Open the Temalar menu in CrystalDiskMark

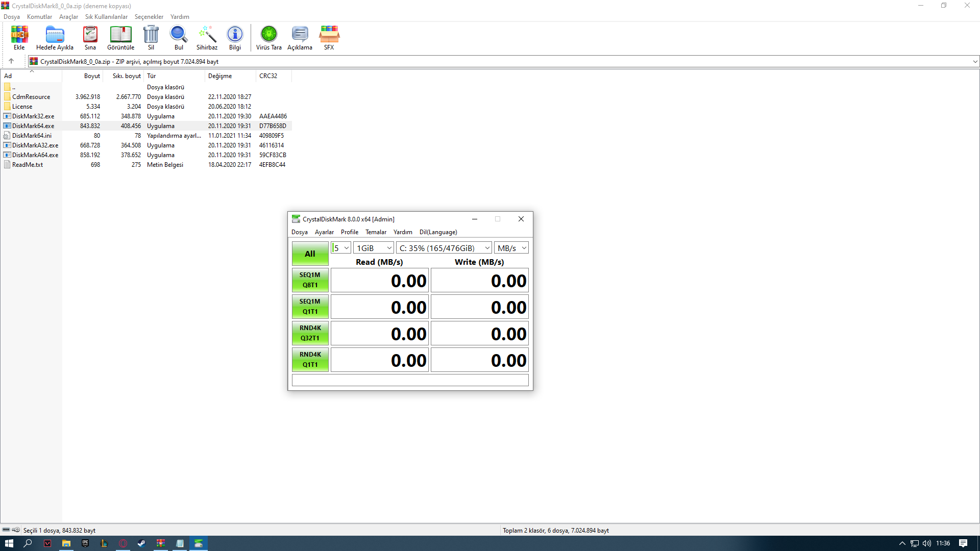coord(376,232)
